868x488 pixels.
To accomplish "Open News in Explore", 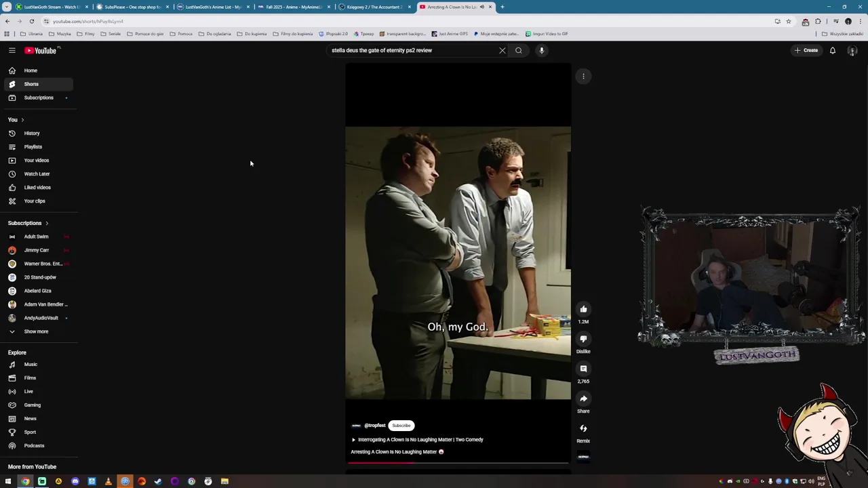I will pyautogui.click(x=38, y=418).
